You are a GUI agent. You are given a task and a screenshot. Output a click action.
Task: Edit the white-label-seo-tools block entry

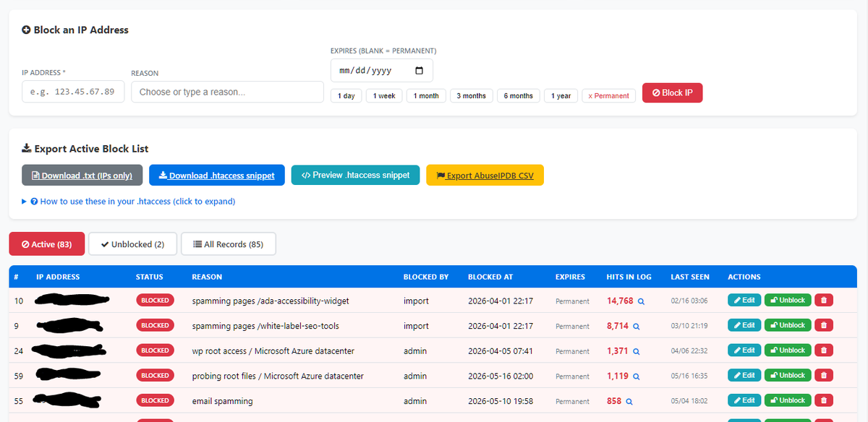coord(744,325)
